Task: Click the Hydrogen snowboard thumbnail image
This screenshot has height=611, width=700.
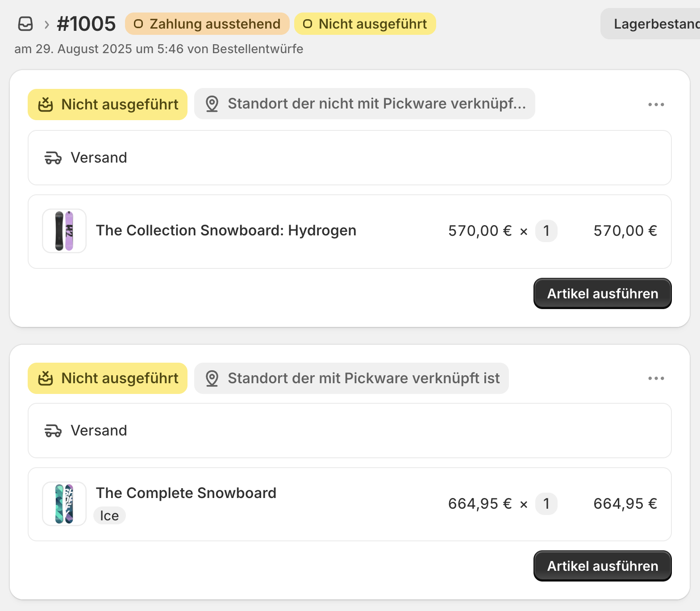Action: (x=64, y=231)
